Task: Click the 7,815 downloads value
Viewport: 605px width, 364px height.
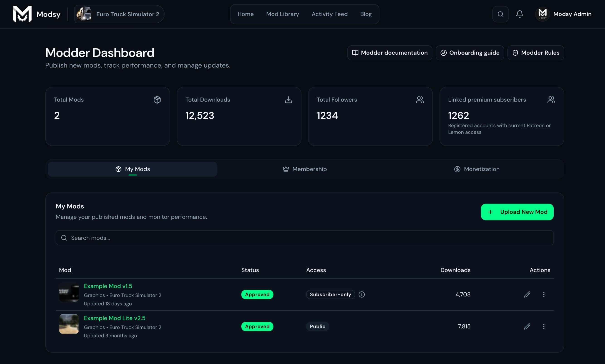Action: click(464, 326)
